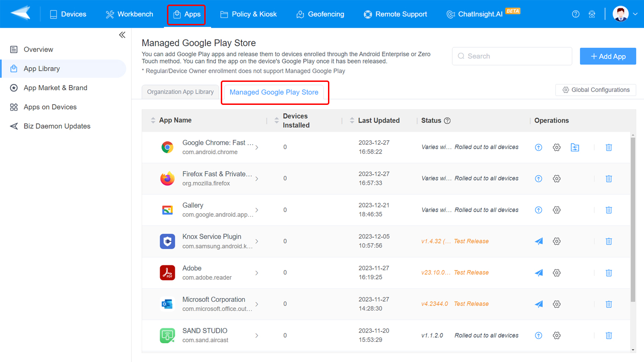Click the Status help icon
Screen dimensions: 644x362
click(447, 121)
